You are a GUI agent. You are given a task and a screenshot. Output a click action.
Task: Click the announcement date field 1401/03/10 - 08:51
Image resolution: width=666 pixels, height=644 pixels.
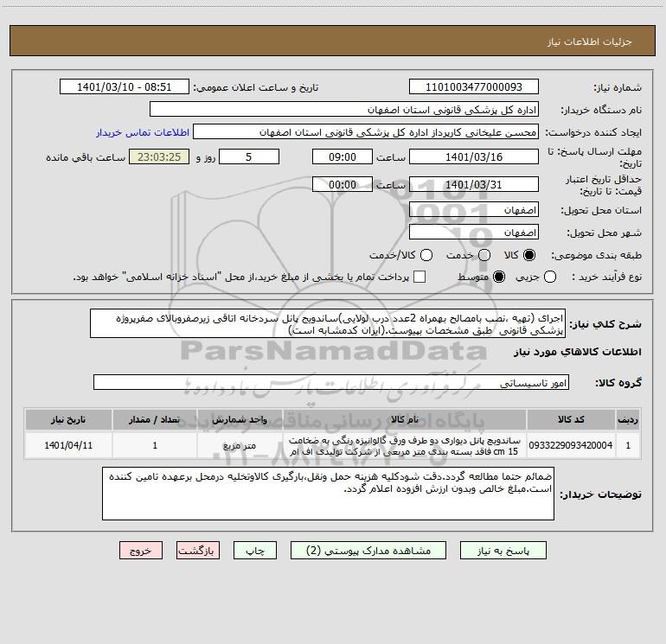pos(124,86)
